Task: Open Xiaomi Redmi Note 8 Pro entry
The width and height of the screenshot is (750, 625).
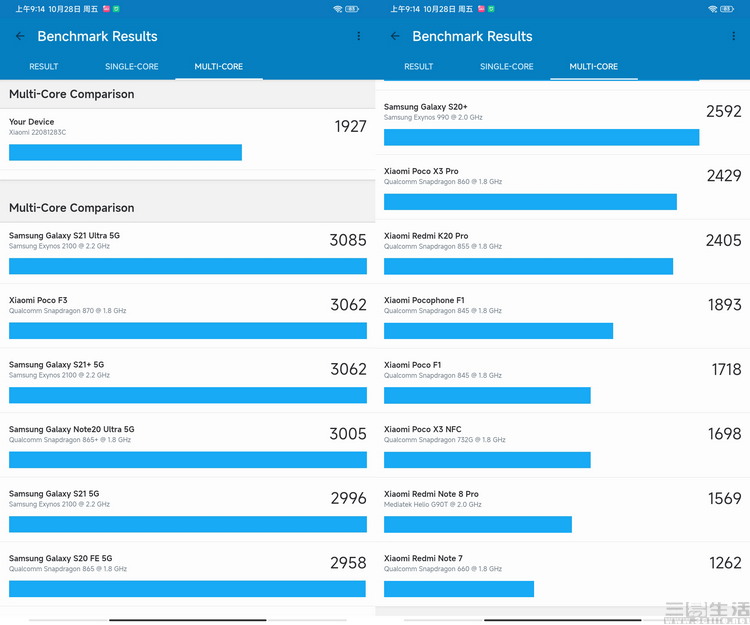Action: (562, 510)
